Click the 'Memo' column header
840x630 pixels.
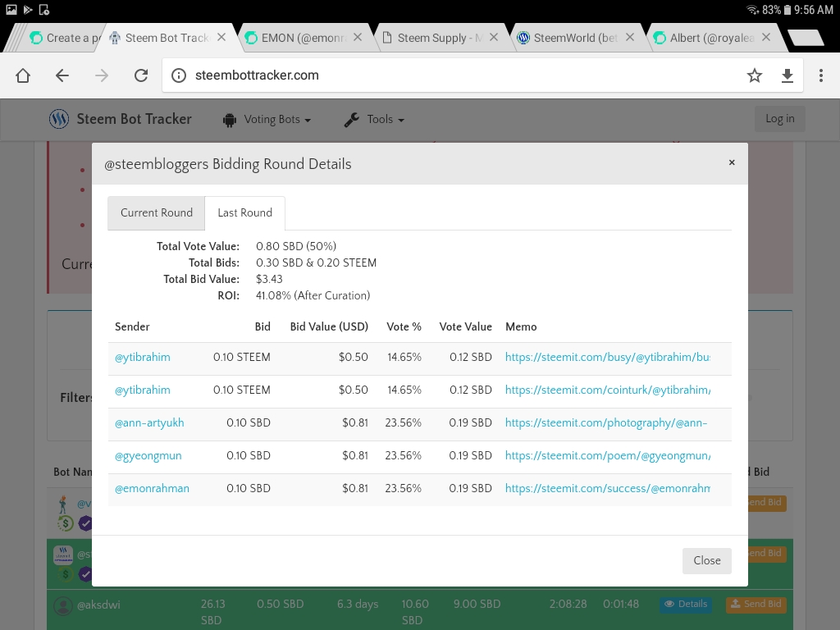point(521,326)
